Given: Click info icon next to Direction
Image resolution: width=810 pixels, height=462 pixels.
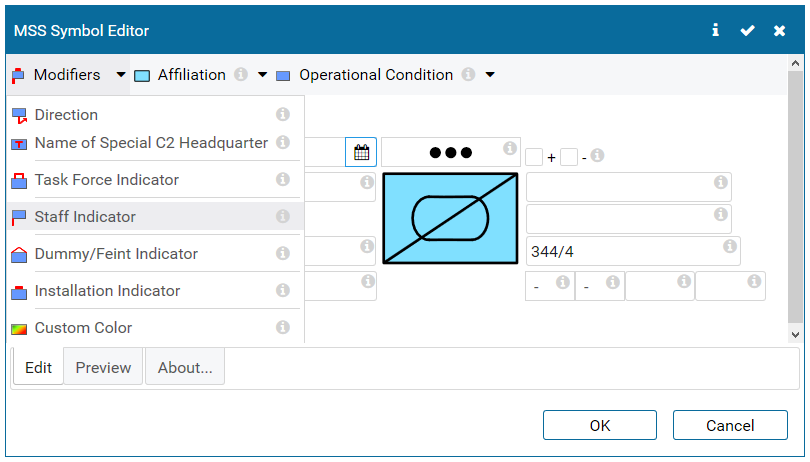Looking at the screenshot, I should pyautogui.click(x=283, y=115).
